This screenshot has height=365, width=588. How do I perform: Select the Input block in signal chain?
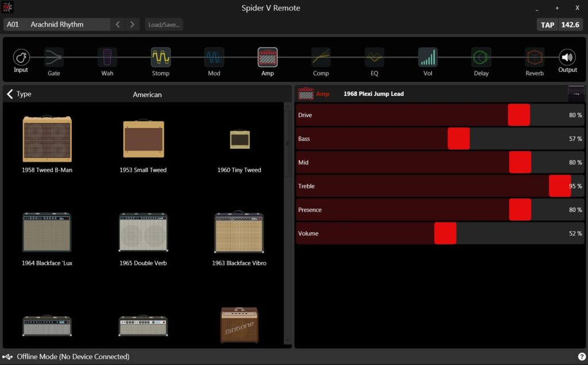coord(21,57)
